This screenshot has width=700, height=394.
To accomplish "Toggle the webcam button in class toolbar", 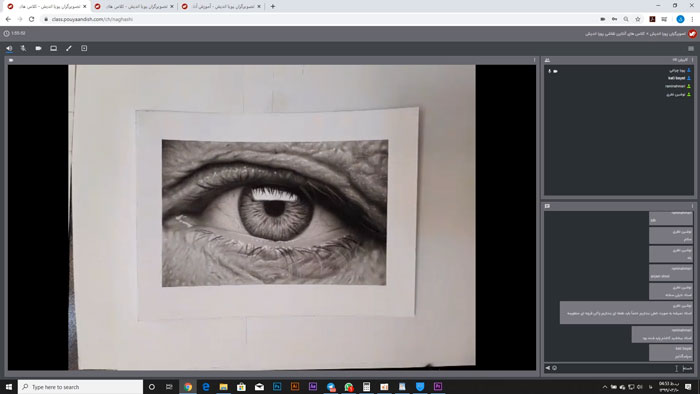I will coord(38,48).
